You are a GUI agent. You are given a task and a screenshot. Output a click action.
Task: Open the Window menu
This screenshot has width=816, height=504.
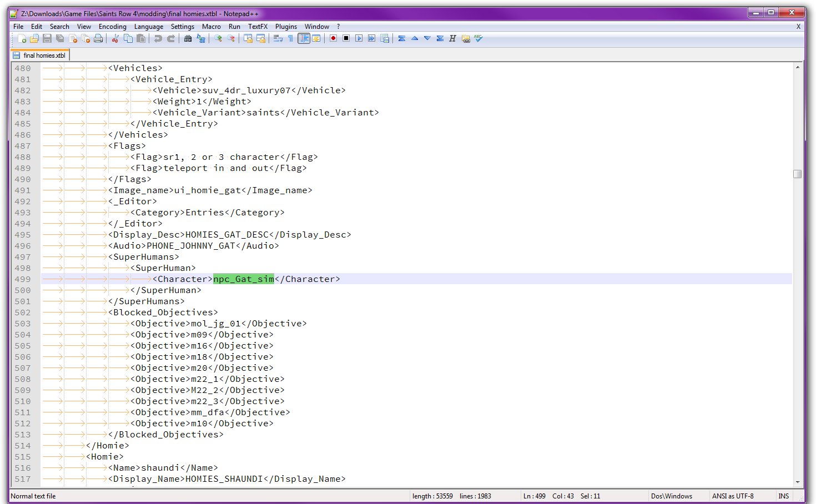tap(317, 26)
